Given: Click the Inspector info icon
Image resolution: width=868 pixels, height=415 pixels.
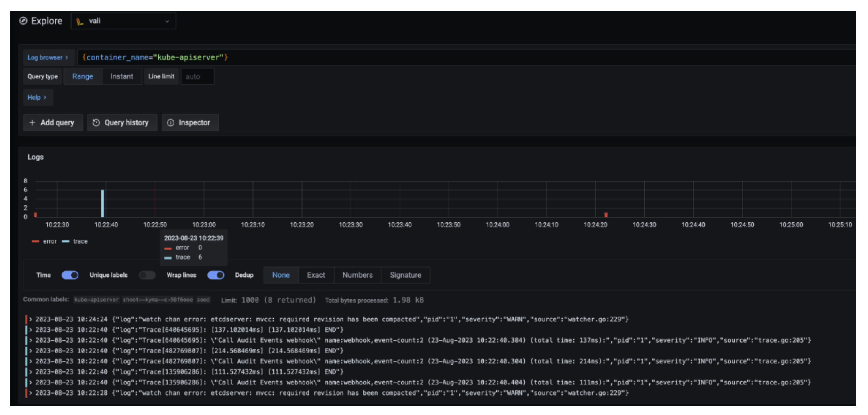Looking at the screenshot, I should [170, 123].
